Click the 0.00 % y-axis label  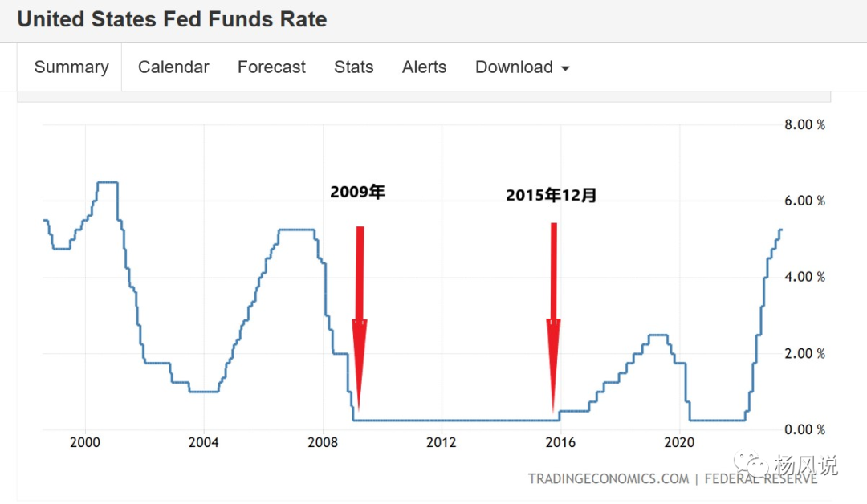coord(804,429)
